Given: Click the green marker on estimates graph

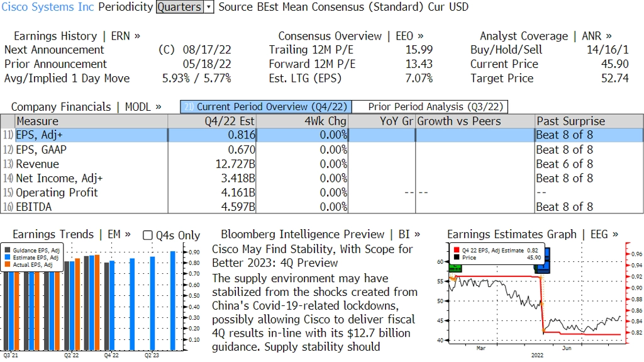Looking at the screenshot, I should [455, 268].
